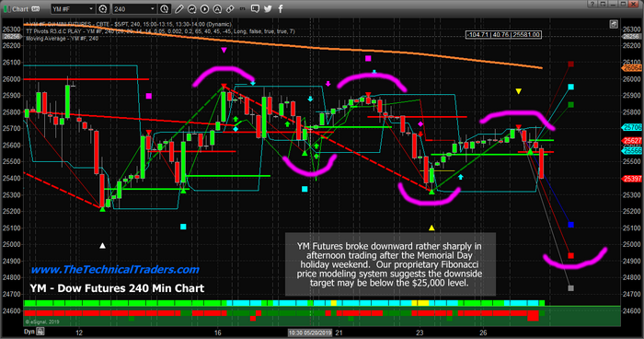Open the chat comment icon

point(255,8)
